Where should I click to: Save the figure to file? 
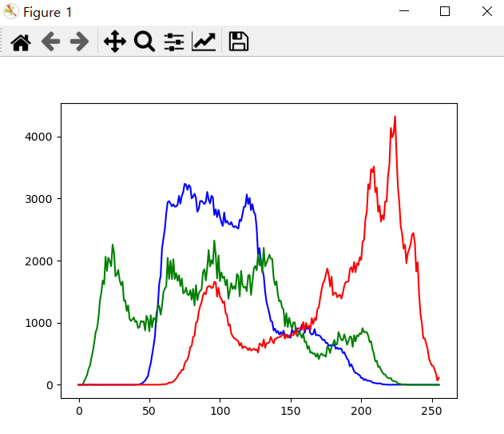(x=239, y=42)
